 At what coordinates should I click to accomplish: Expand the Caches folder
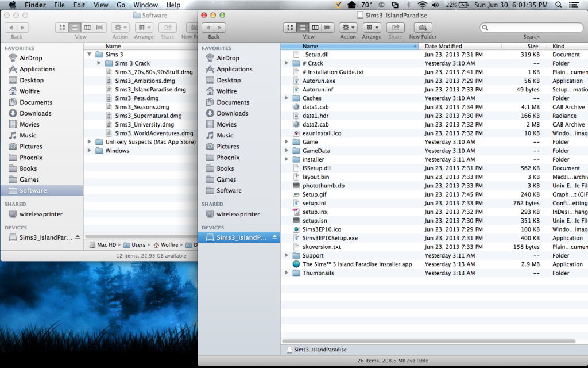(287, 98)
